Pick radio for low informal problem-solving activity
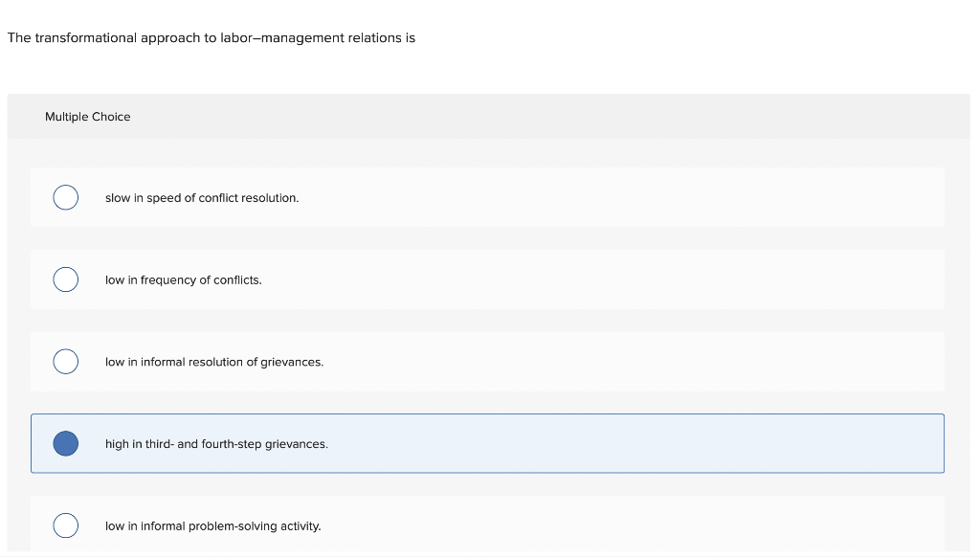980x558 pixels. [65, 525]
